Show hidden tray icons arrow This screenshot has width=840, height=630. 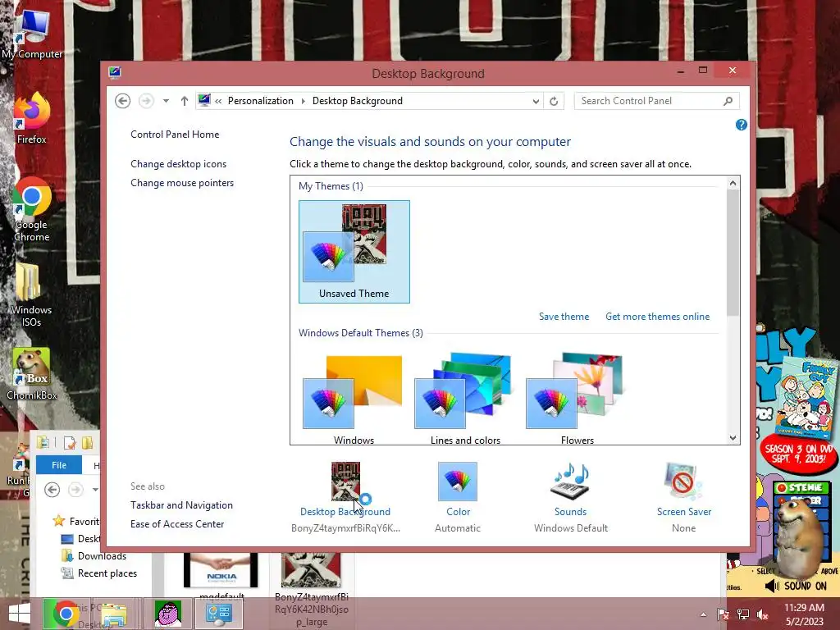[x=703, y=614]
